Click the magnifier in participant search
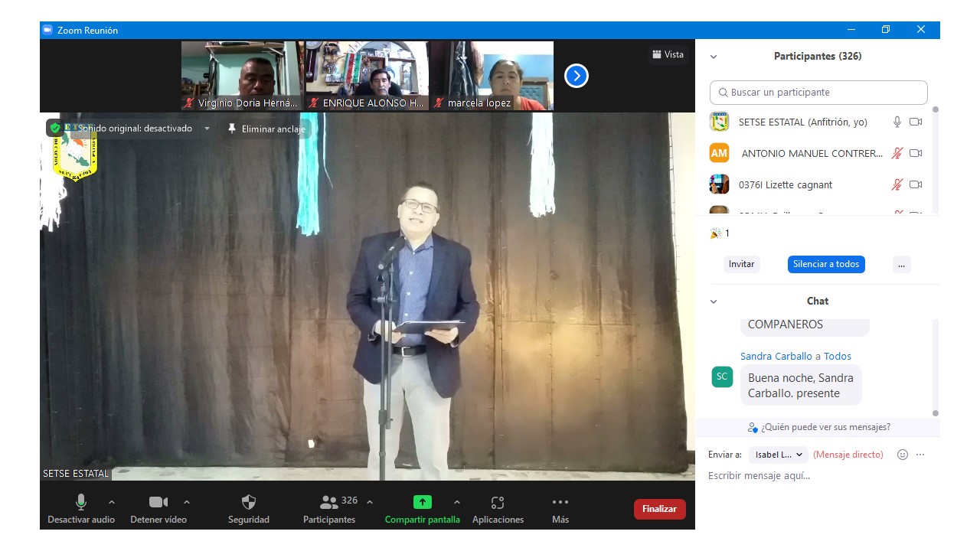The height and width of the screenshot is (551, 980). tap(723, 93)
